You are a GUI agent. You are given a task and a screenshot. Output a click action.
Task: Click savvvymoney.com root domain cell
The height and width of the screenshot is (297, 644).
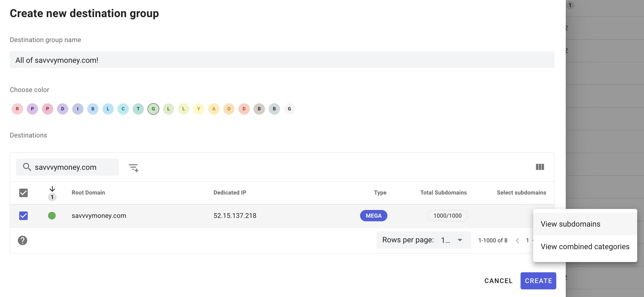(99, 216)
